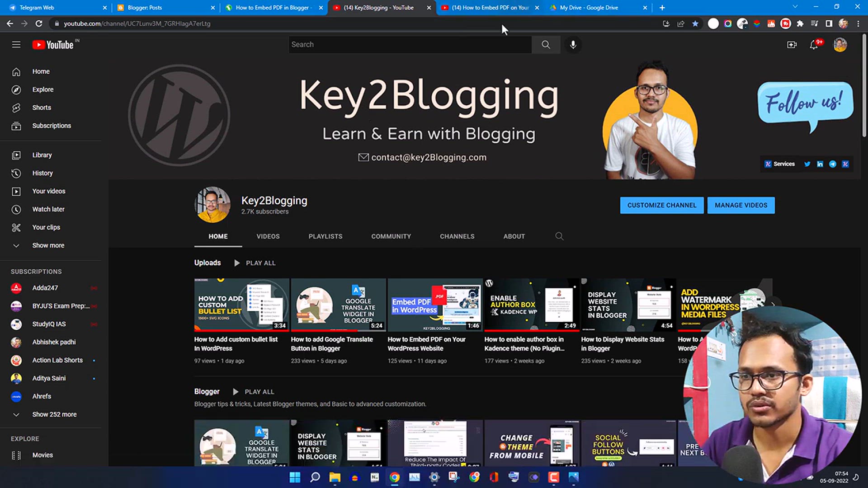
Task: Open the COMMUNITY channel tab
Action: pyautogui.click(x=391, y=236)
